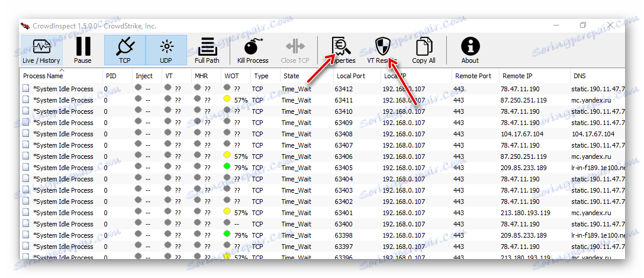Click green WOT indicator in port 63405 row
The height and width of the screenshot is (278, 644).
(x=227, y=167)
